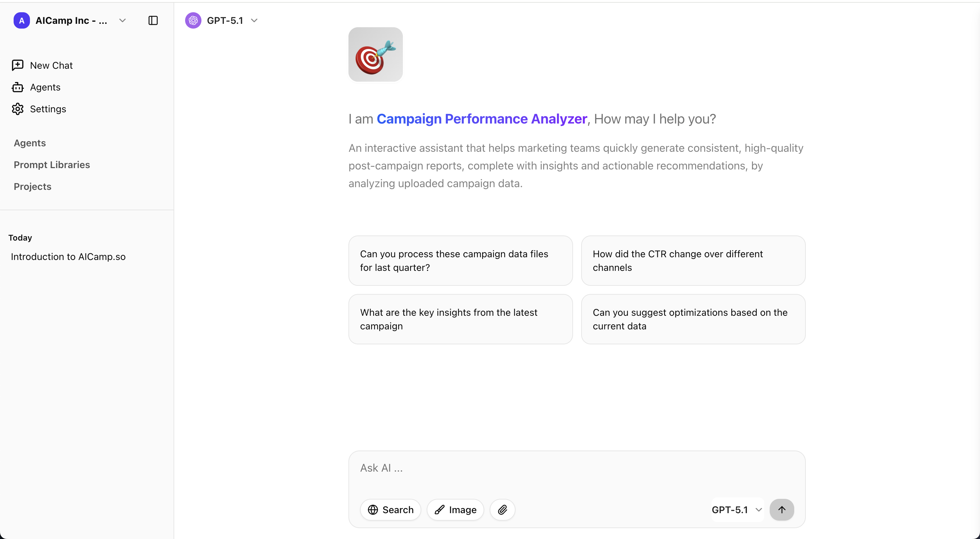Click the dartboard agent avatar
The height and width of the screenshot is (539, 980).
(375, 54)
